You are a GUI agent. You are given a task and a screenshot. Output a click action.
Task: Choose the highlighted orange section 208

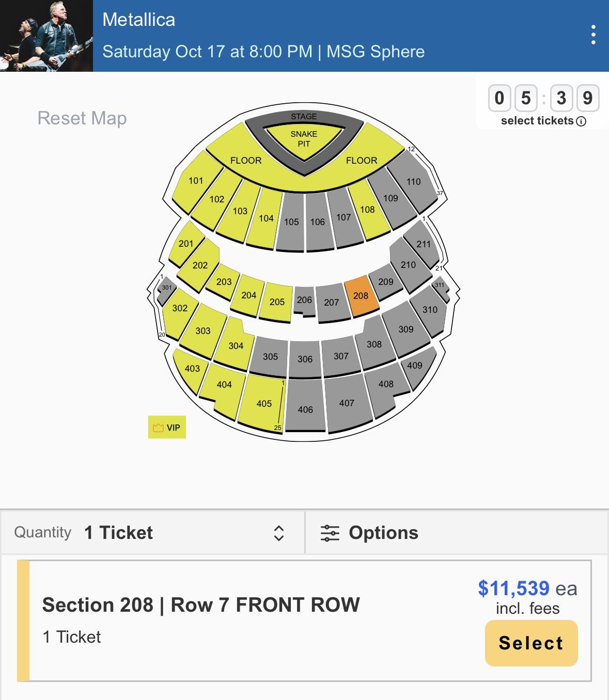[x=361, y=296]
